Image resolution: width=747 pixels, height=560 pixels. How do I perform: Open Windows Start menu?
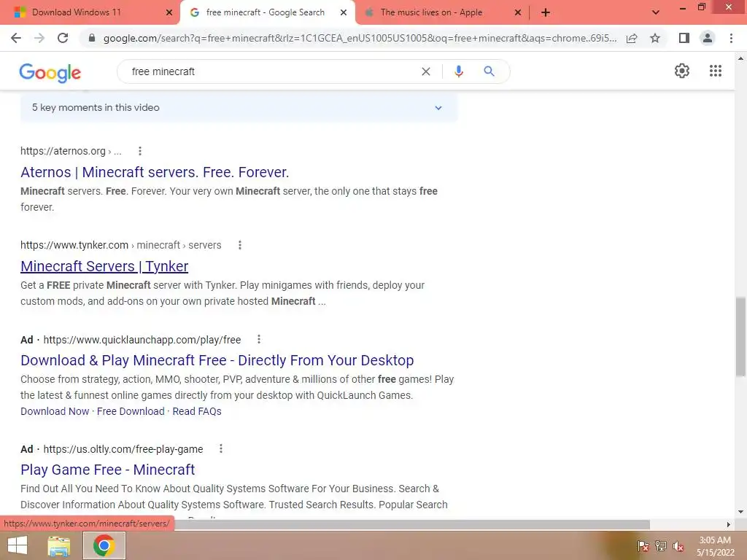[x=18, y=545]
